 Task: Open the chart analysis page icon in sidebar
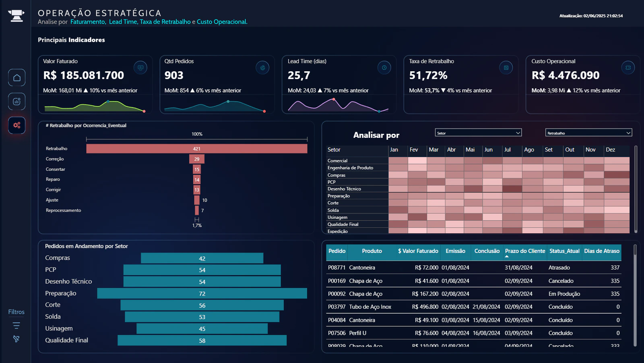pyautogui.click(x=17, y=102)
